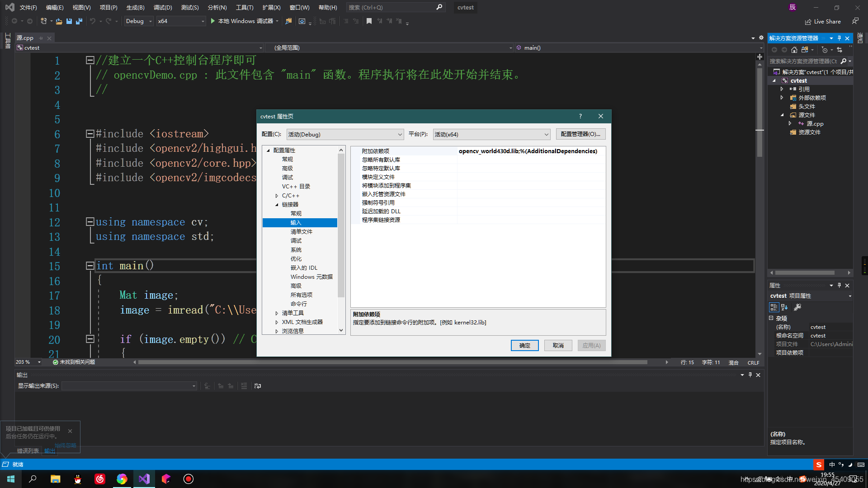Viewport: 868px width, 488px height.
Task: Click the 确定 button in properties dialog
Action: (524, 345)
